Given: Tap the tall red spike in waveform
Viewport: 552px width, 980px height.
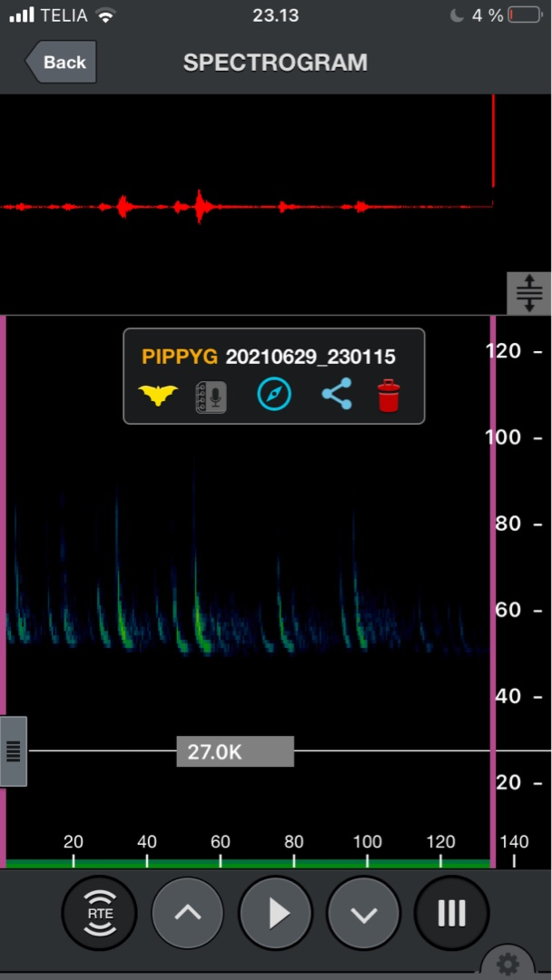Looking at the screenshot, I should click(x=493, y=142).
